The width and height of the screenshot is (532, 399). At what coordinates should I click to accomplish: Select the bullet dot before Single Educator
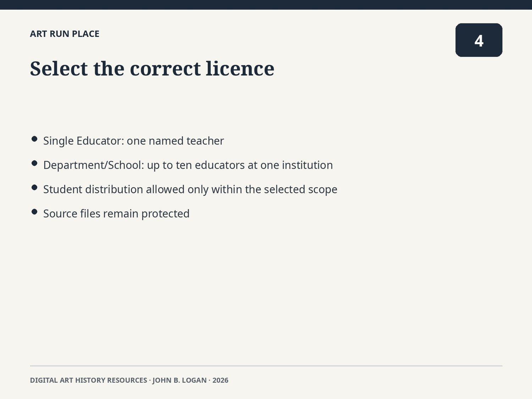(34, 139)
